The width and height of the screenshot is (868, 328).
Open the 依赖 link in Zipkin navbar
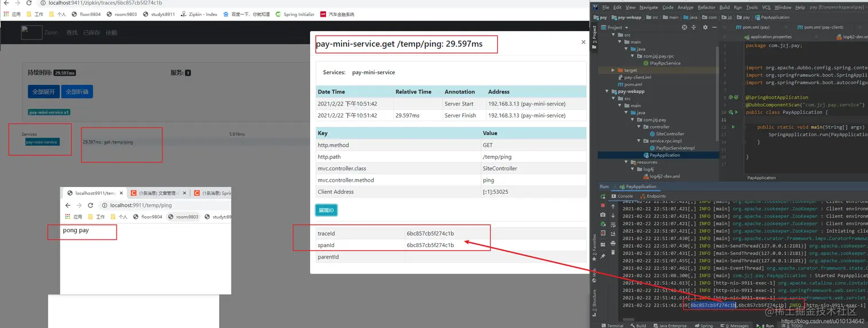(x=111, y=33)
